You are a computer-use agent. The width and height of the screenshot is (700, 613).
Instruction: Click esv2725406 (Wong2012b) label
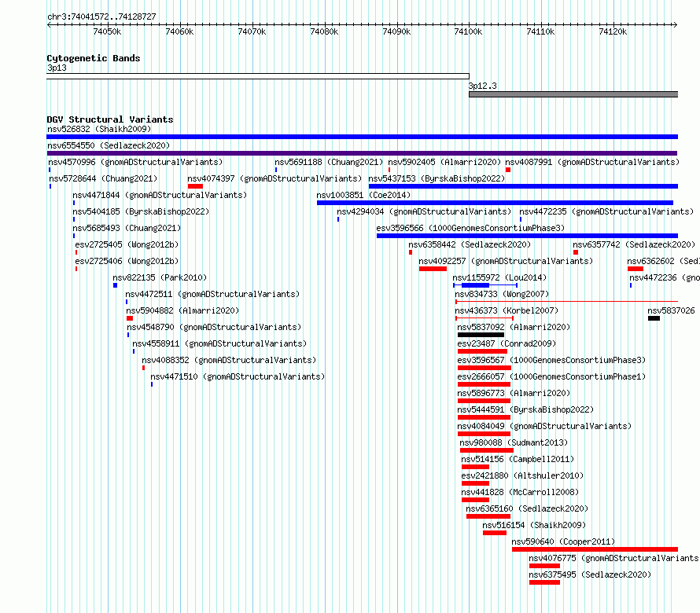click(x=127, y=261)
